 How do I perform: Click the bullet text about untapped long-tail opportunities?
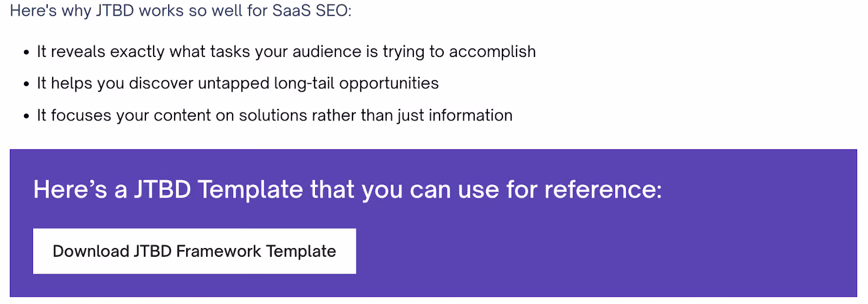[238, 83]
